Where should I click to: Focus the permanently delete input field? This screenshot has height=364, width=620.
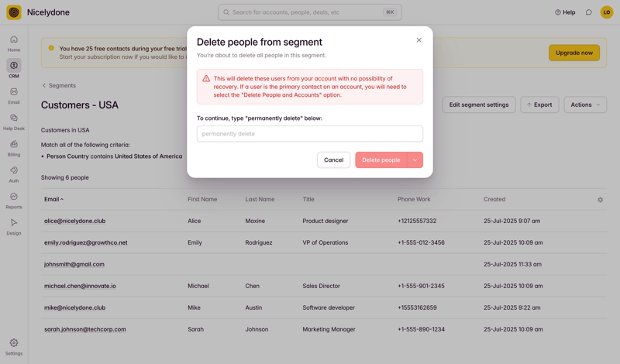(309, 133)
